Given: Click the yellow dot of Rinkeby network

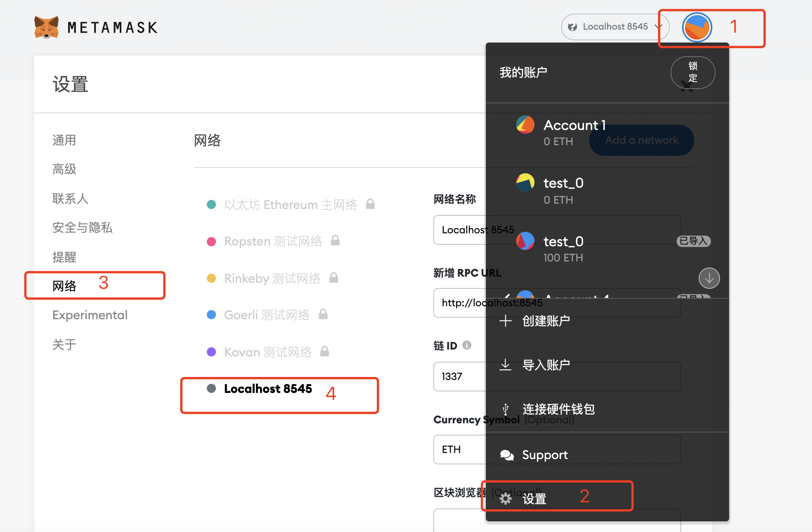Looking at the screenshot, I should click(x=211, y=278).
